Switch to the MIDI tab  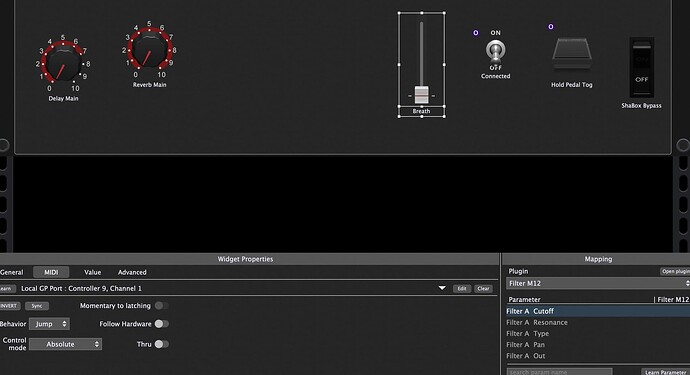51,272
